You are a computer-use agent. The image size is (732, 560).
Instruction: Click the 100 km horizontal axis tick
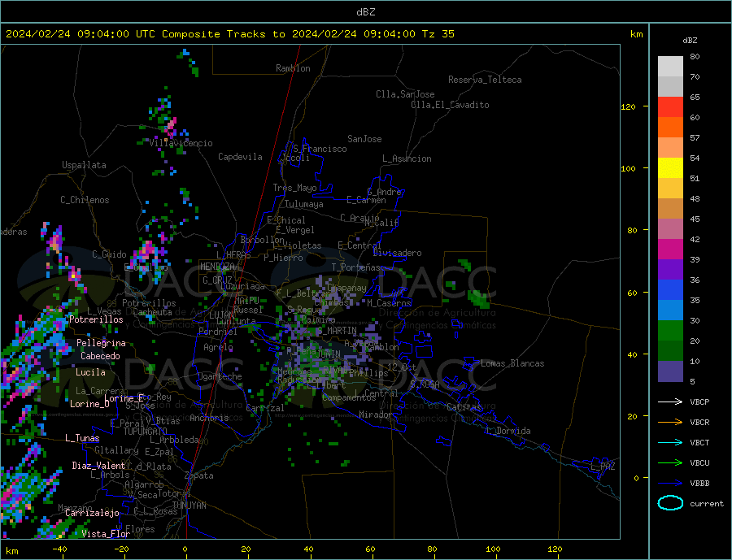(493, 549)
